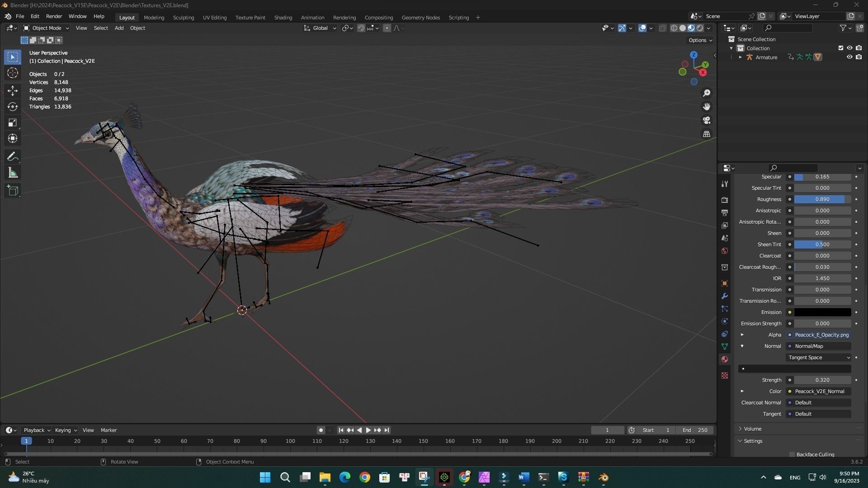This screenshot has height=488, width=868.
Task: Expand the Alpha input row
Action: point(742,335)
